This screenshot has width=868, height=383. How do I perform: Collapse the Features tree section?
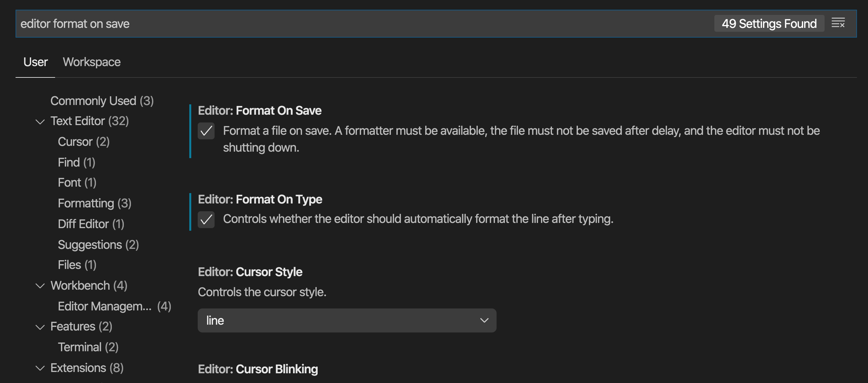40,327
